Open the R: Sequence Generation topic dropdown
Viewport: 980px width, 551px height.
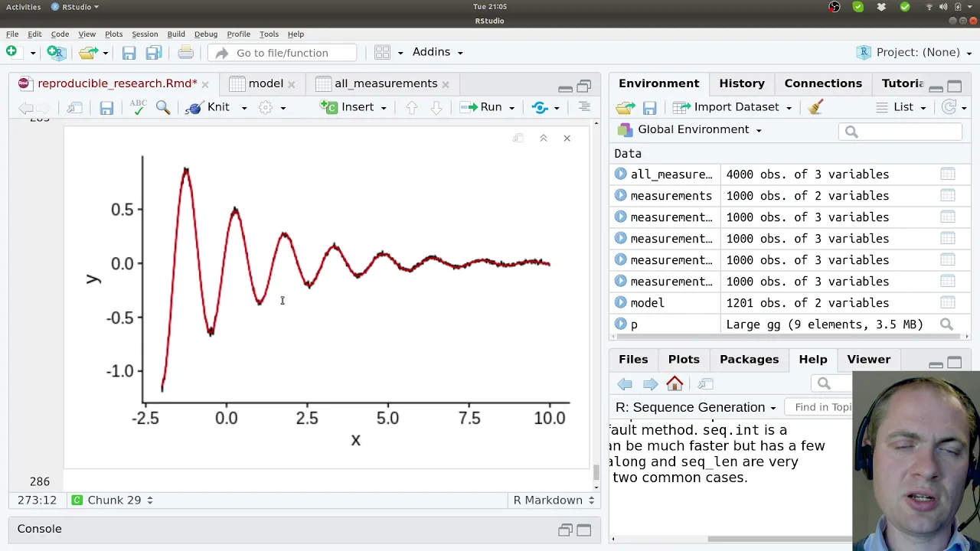696,407
